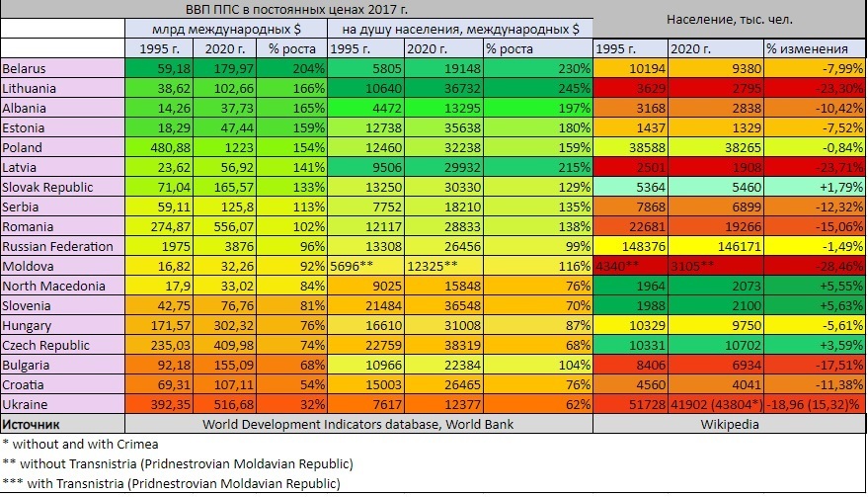
Task: Click the Slovak Republic +1,79% cell
Action: [x=814, y=189]
